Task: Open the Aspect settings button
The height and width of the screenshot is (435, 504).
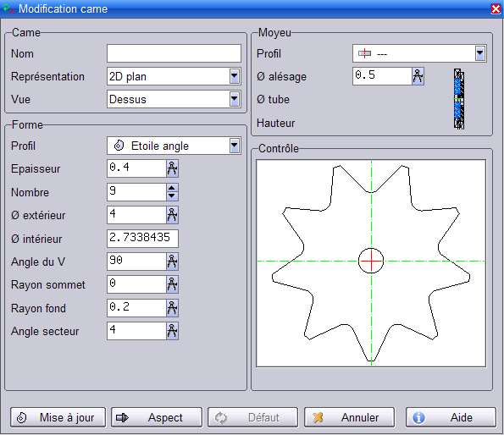Action: 157,417
